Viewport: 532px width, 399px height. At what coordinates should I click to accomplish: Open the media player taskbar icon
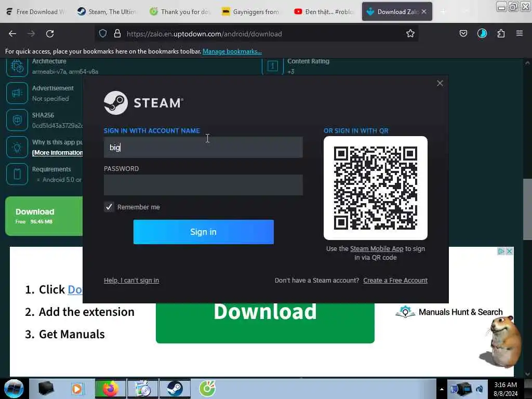[x=77, y=389]
